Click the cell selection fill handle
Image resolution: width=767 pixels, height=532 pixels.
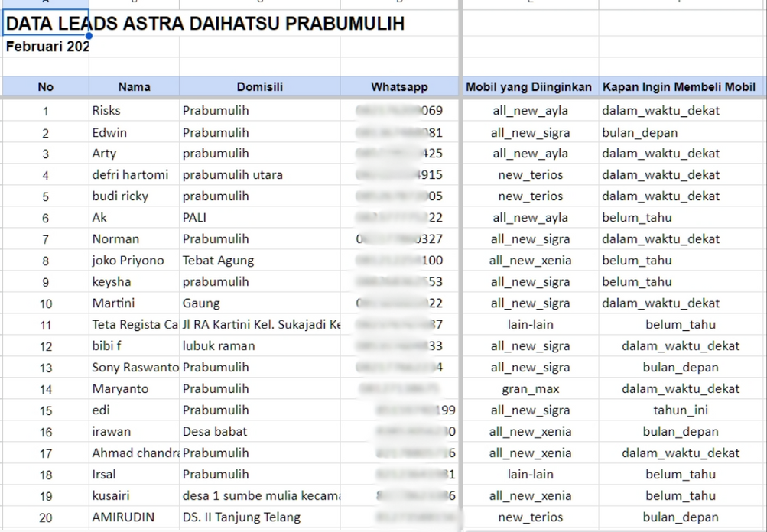89,35
